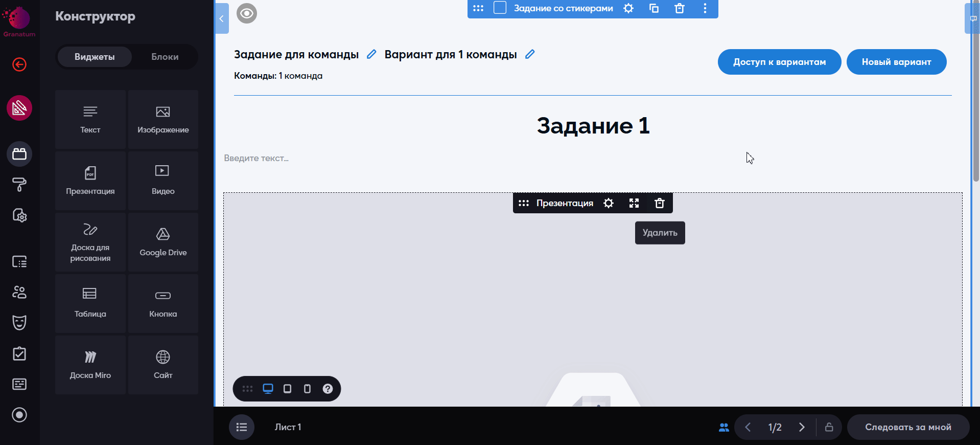Expand Презентация widget to fullscreen

[x=634, y=203]
